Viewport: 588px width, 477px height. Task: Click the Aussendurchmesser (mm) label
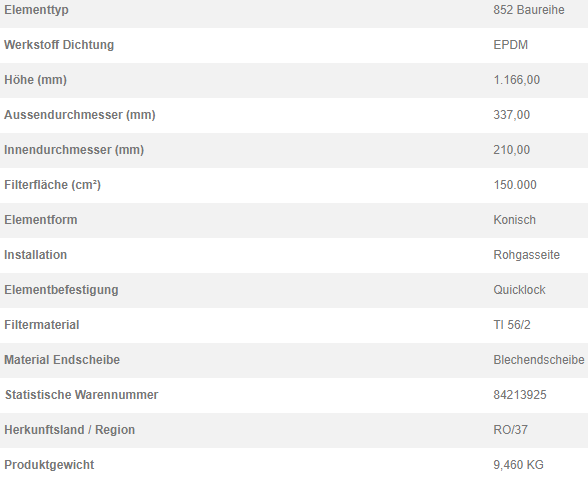(80, 115)
